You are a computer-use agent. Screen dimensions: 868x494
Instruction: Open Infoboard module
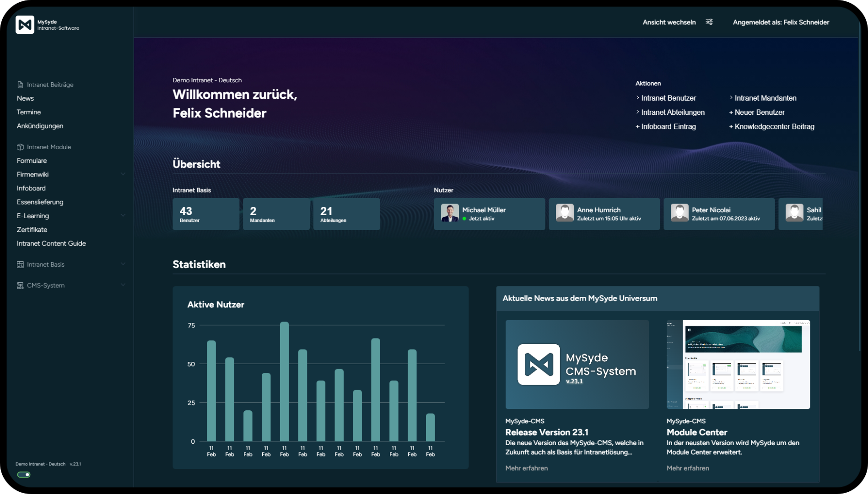[31, 188]
